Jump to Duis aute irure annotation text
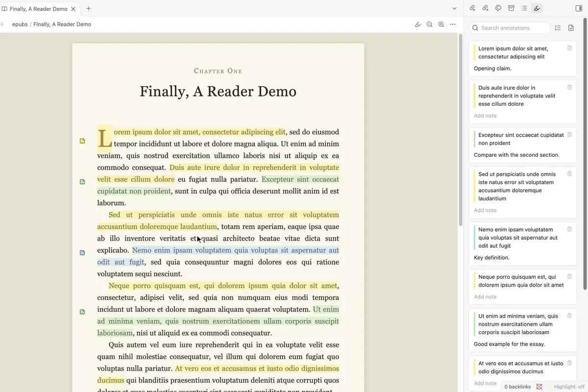 (x=517, y=96)
